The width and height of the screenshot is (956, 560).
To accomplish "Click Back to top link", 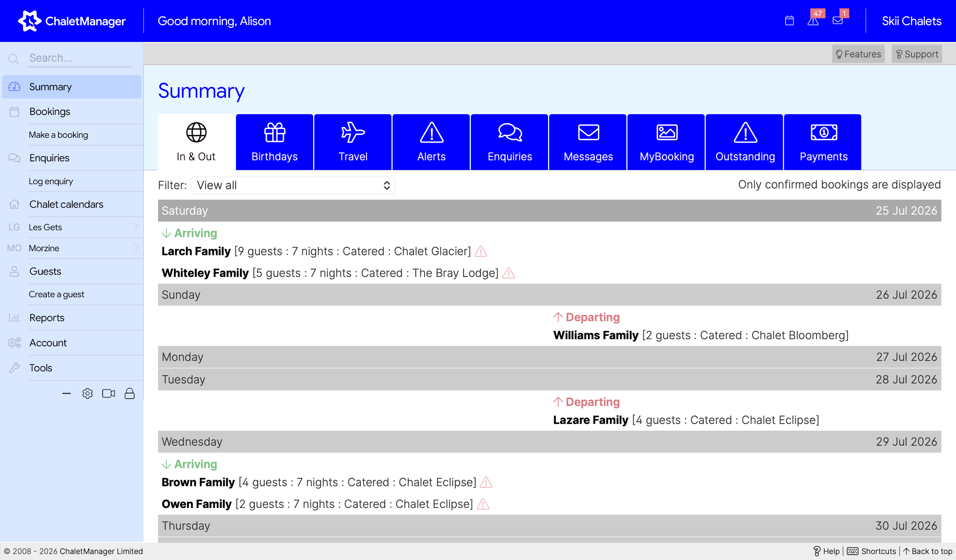I will tap(928, 551).
